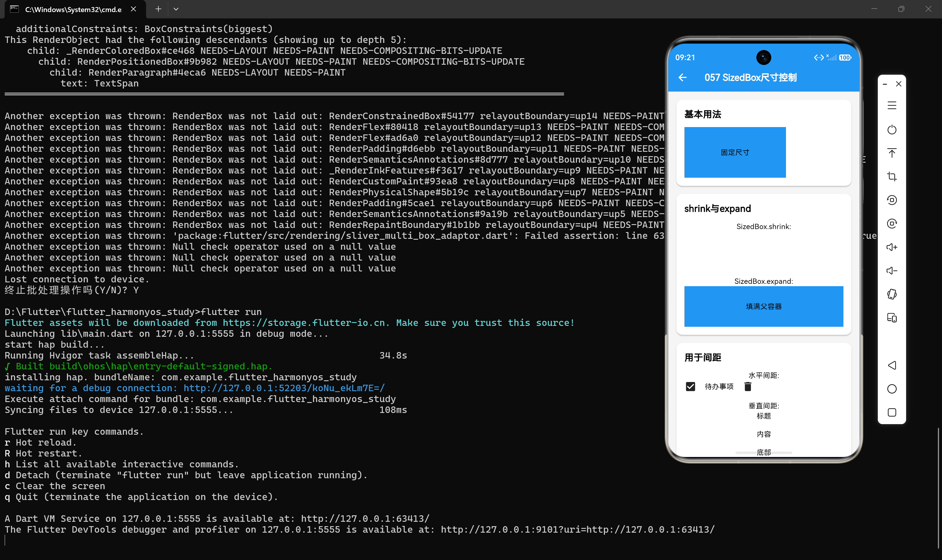Tap the shrink与expand card heading
Image resolution: width=942 pixels, height=560 pixels.
pos(717,209)
